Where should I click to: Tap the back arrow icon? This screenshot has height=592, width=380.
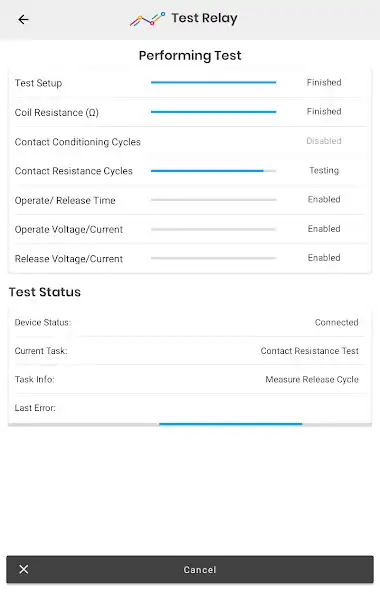23,19
